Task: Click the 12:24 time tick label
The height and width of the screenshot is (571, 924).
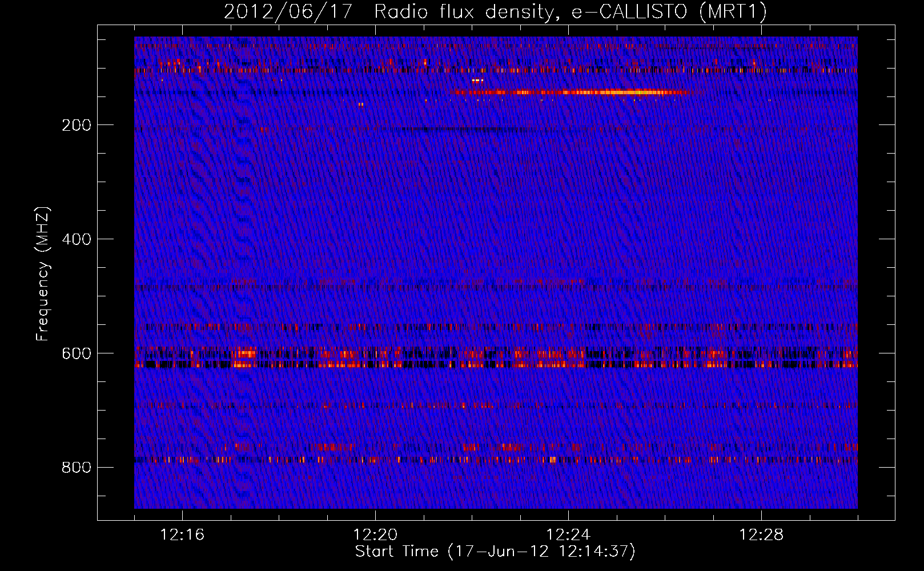Action: 568,535
